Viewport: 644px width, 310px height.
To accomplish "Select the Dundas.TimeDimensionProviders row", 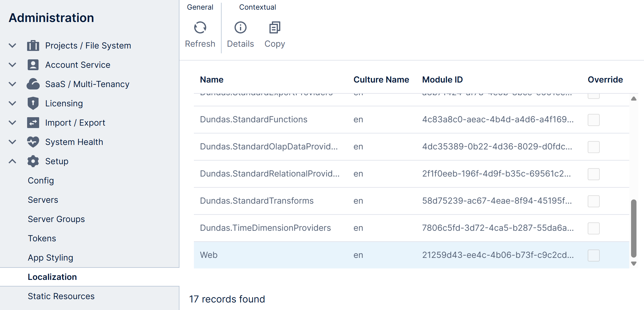I will click(265, 228).
